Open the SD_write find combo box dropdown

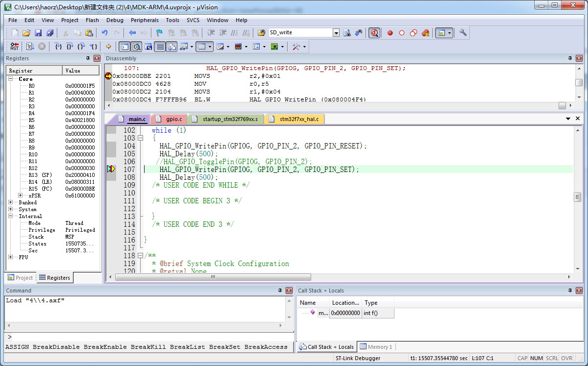click(336, 33)
